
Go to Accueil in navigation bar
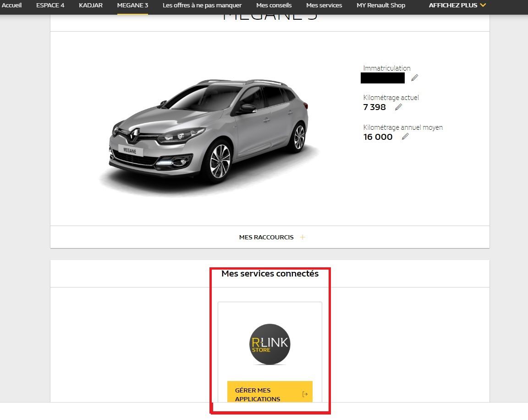click(x=11, y=6)
